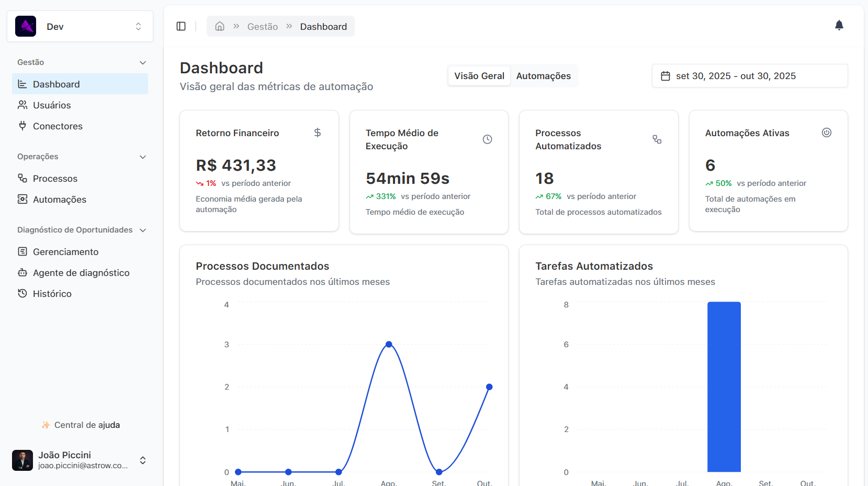The height and width of the screenshot is (486, 868).
Task: Open Processos from the sidebar
Action: coord(54,178)
